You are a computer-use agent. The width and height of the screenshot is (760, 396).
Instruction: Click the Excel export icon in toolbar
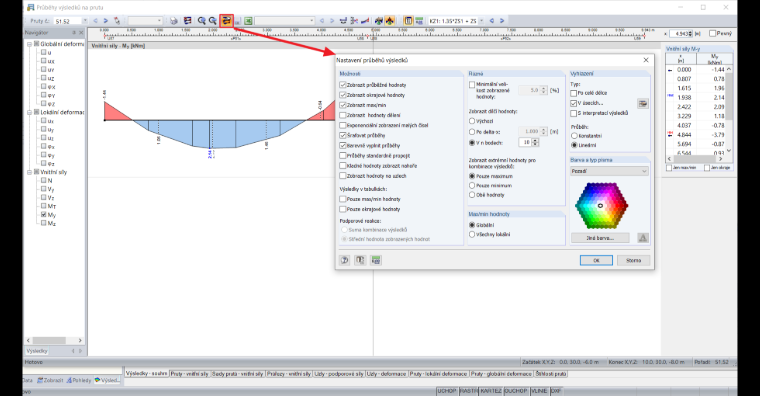click(248, 21)
